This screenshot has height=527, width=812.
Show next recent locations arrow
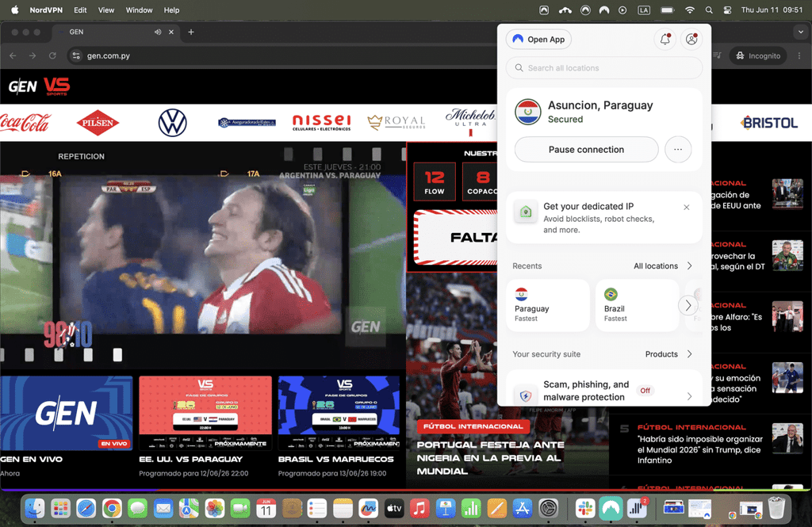coord(688,305)
